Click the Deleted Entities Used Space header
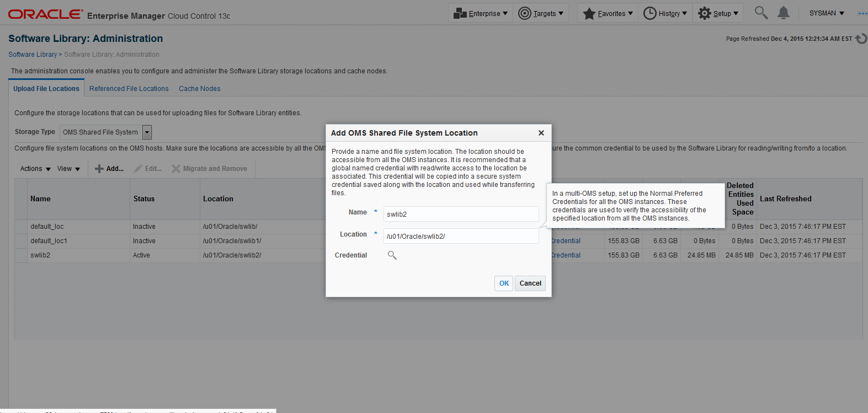This screenshot has width=868, height=413. tap(738, 199)
